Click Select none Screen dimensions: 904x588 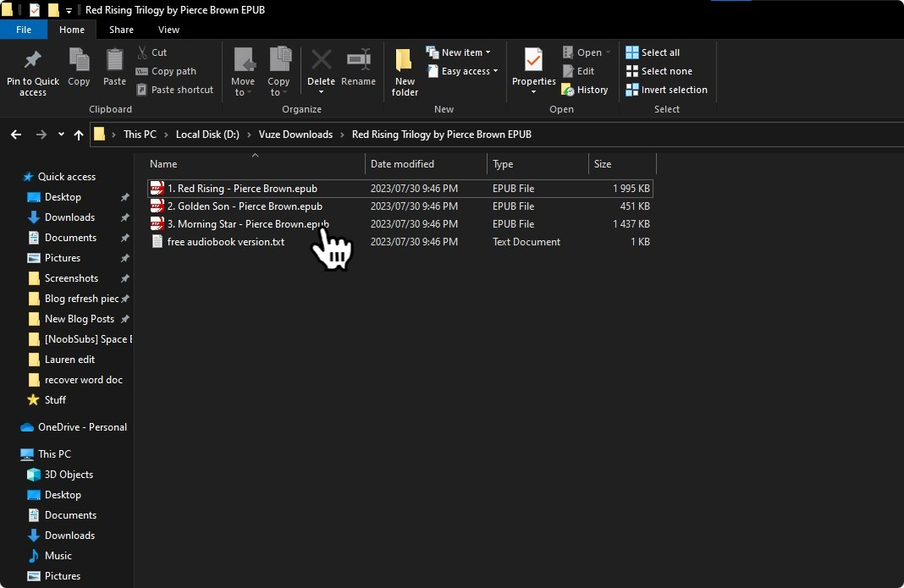pyautogui.click(x=659, y=71)
